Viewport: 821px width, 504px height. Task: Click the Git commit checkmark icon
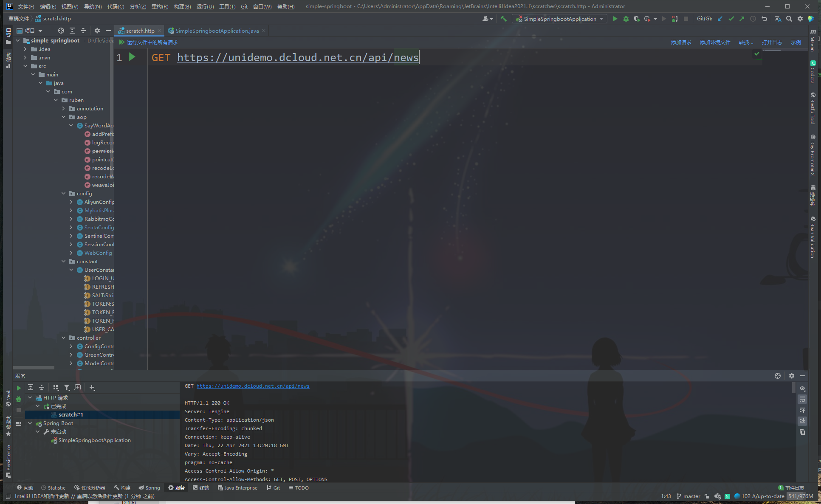point(731,19)
